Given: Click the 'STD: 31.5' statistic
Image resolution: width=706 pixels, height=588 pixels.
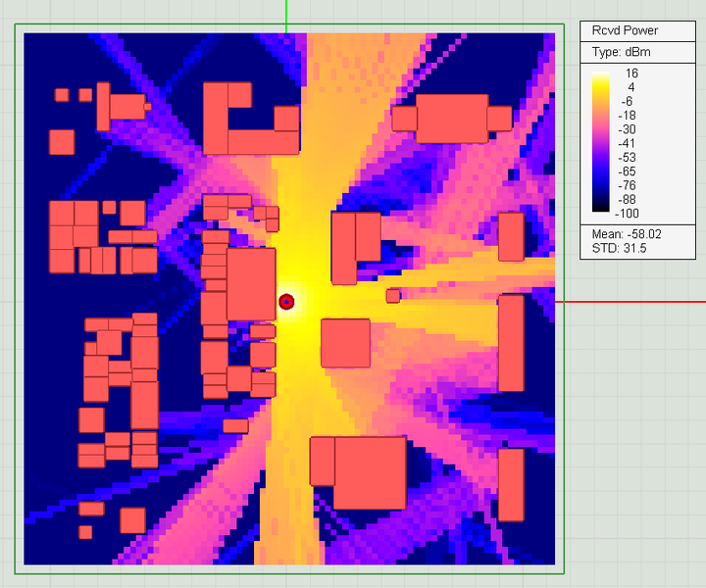Looking at the screenshot, I should point(619,248).
